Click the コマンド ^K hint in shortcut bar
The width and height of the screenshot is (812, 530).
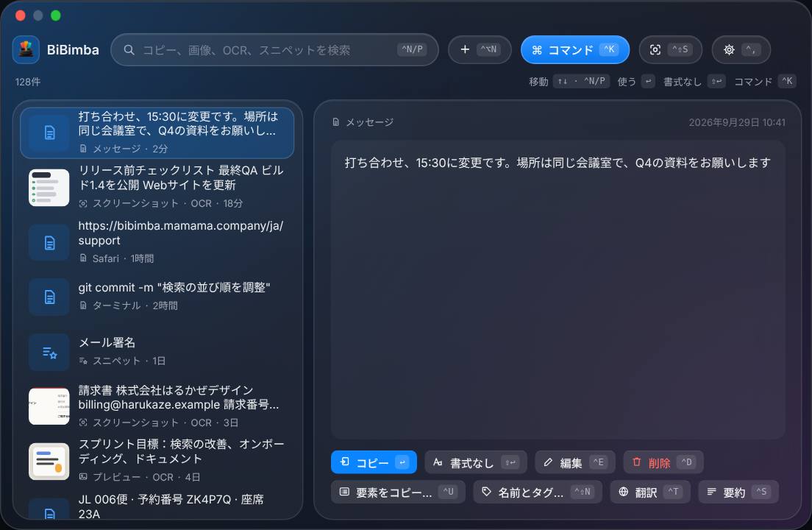(x=766, y=81)
